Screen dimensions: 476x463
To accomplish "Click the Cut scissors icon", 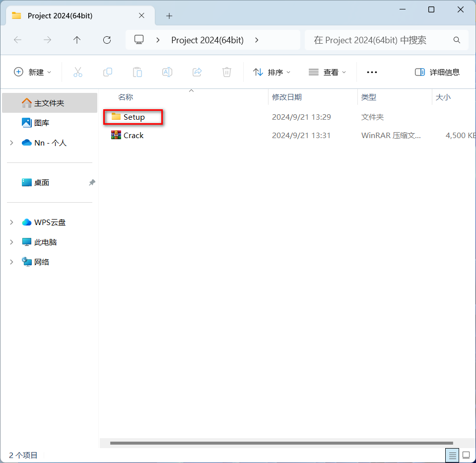I will [78, 72].
